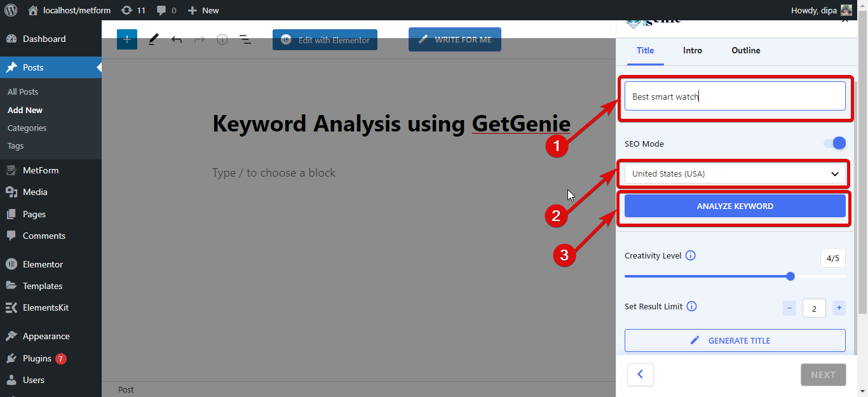Click the Appearance paintbrush icon
The width and height of the screenshot is (868, 397).
click(11, 336)
